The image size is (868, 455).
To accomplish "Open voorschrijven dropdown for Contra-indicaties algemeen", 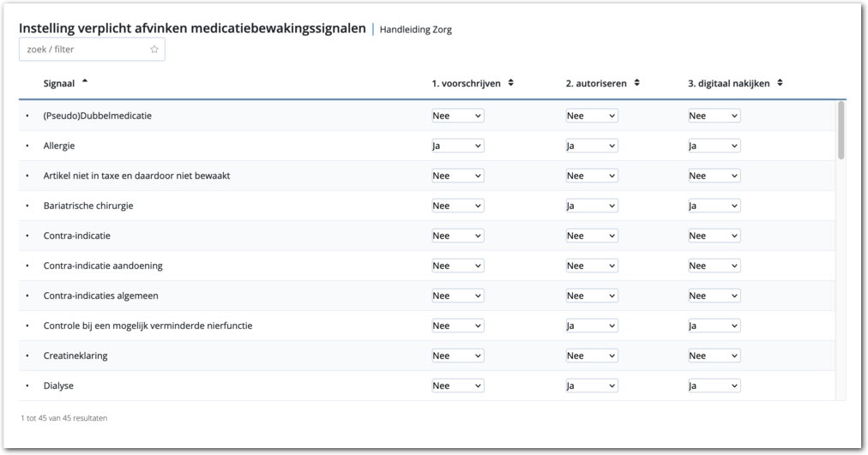I will (x=457, y=296).
